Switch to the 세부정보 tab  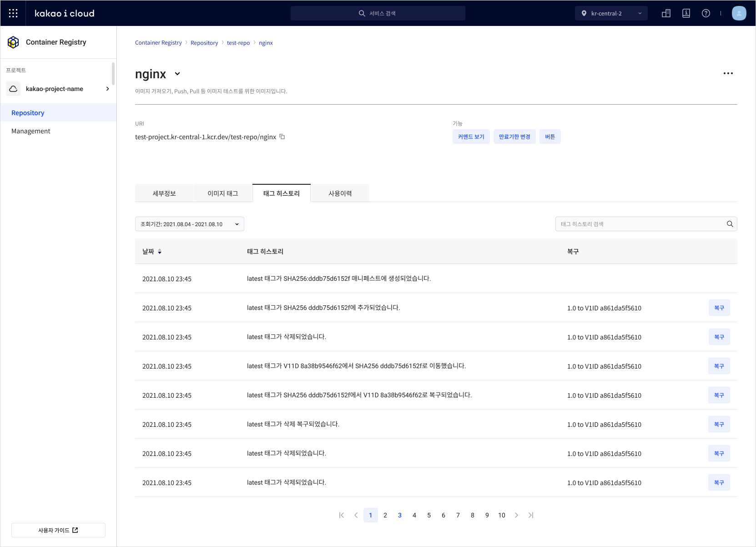164,193
